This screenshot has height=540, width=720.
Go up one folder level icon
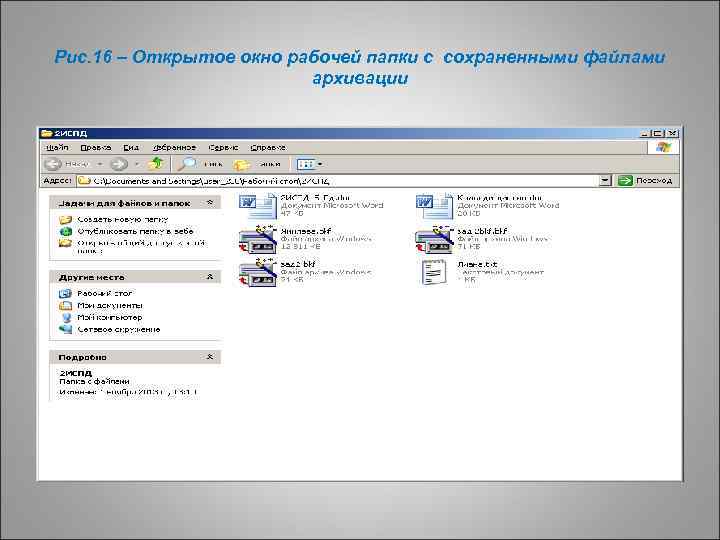tap(156, 163)
